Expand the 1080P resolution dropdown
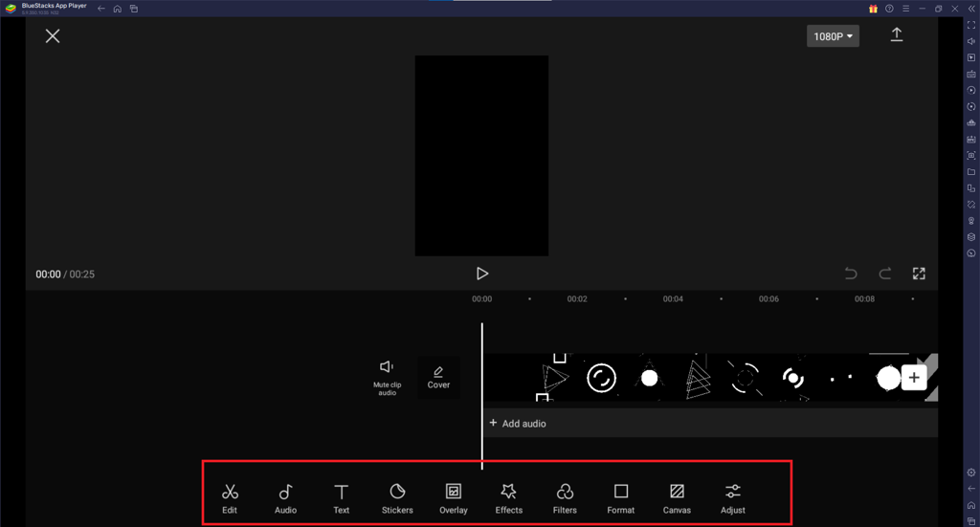The width and height of the screenshot is (980, 527). [833, 36]
